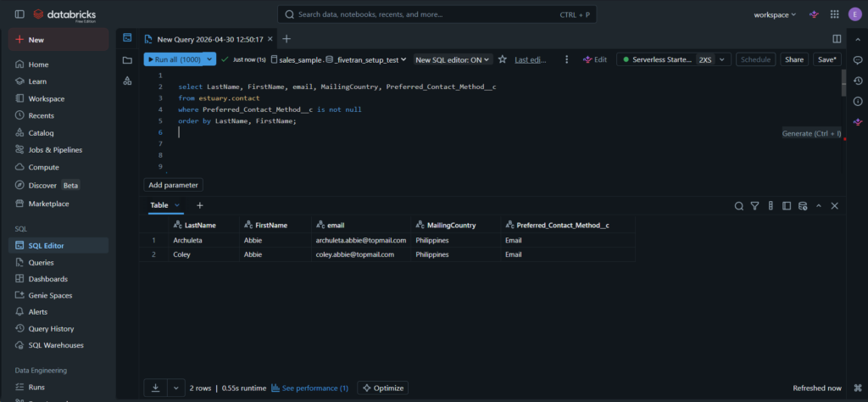Open the column selector icon in results
Screen dimensions: 868x402
[771, 206]
